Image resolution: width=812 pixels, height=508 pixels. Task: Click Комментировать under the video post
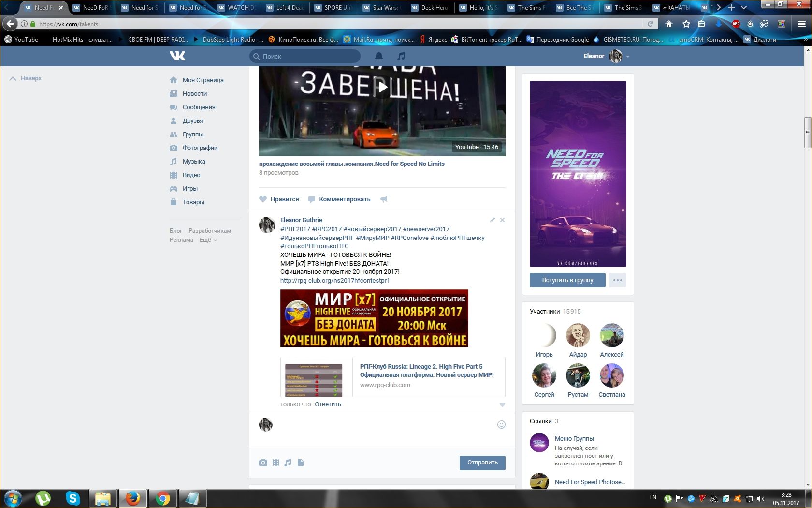click(x=339, y=199)
